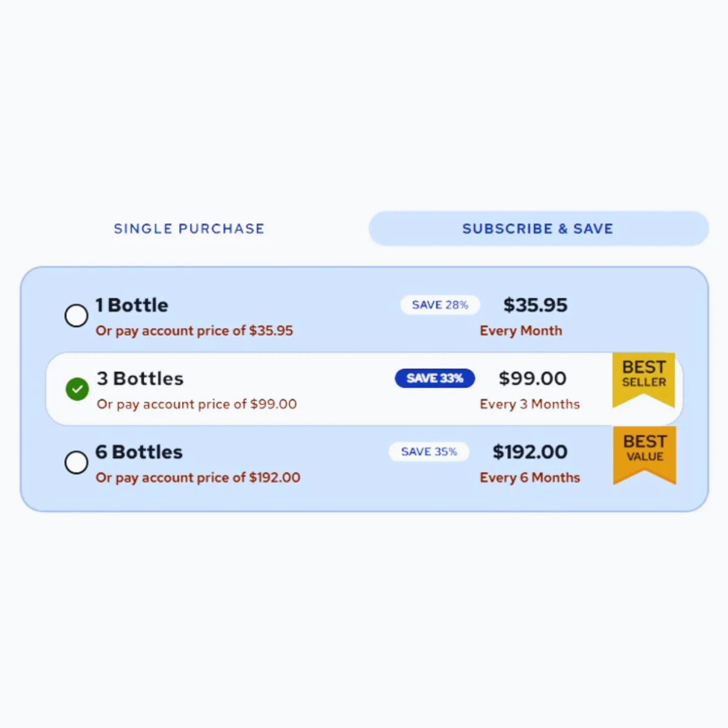
Task: Select the 6 Bottles radio button
Action: [76, 462]
